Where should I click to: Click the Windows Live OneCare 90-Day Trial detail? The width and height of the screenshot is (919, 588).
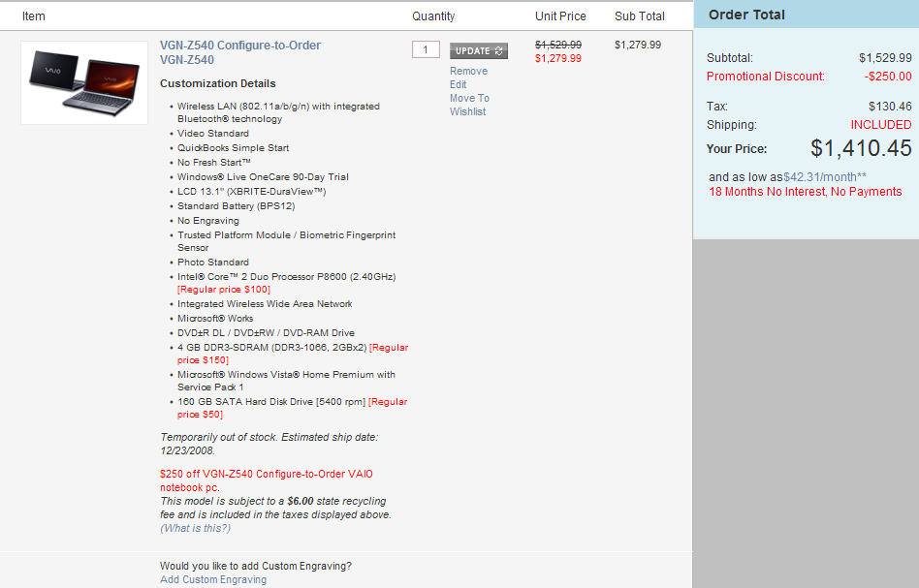click(263, 177)
